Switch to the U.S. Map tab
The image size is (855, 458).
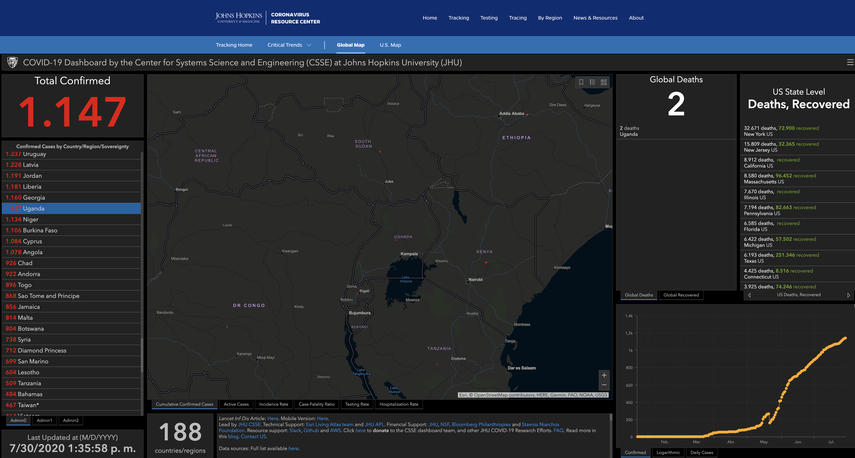pos(390,45)
